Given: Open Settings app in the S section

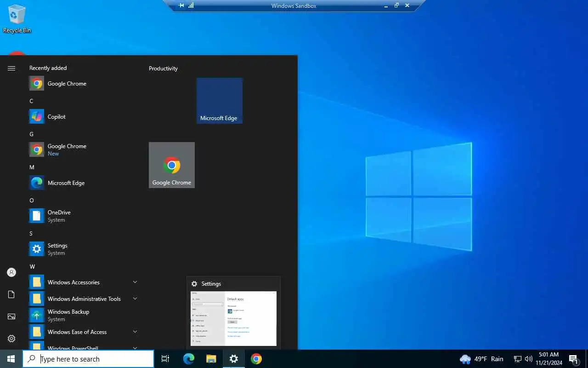Looking at the screenshot, I should [x=84, y=249].
